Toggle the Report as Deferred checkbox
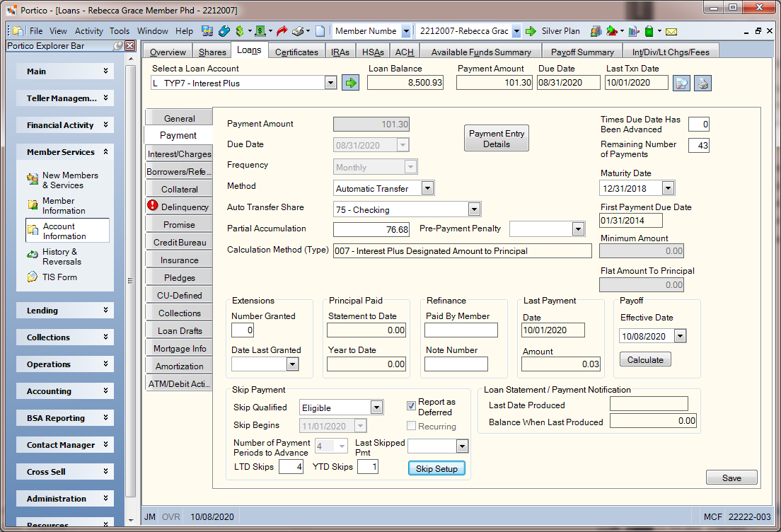This screenshot has width=781, height=532. [411, 405]
